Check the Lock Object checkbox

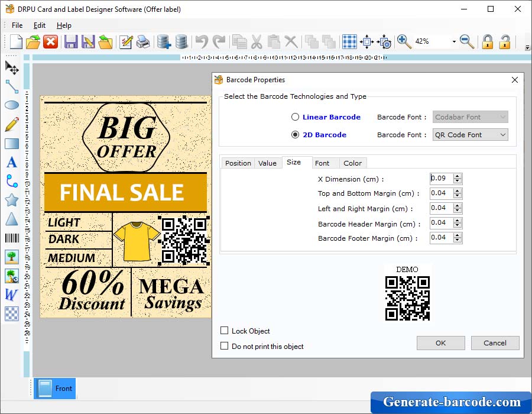224,331
